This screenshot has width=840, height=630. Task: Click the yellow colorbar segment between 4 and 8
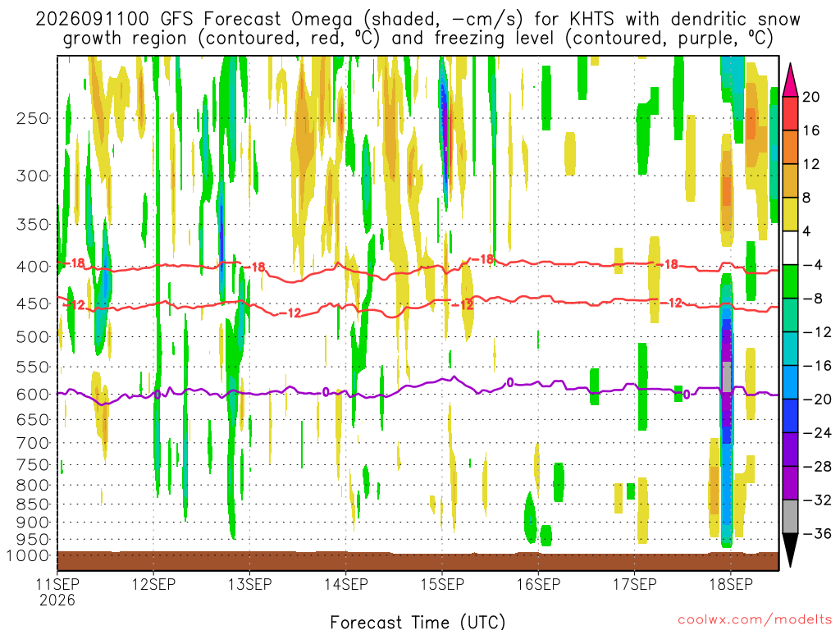(790, 214)
